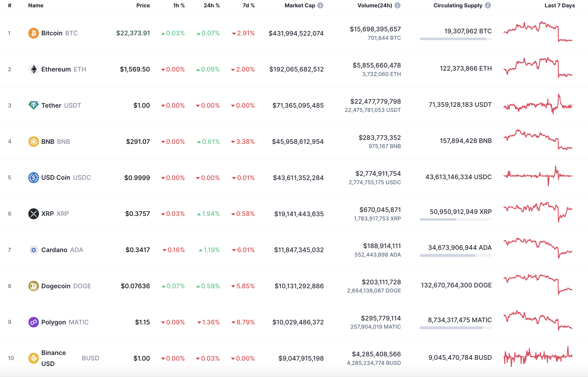
Task: Click the Bitcoin BTC coin logo
Action: [34, 33]
